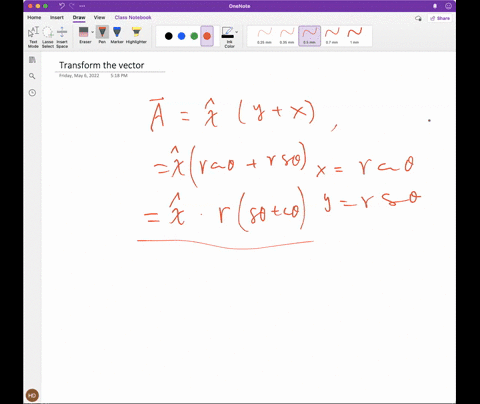Open the recent notes clock icon
The image size is (480, 404).
point(32,93)
